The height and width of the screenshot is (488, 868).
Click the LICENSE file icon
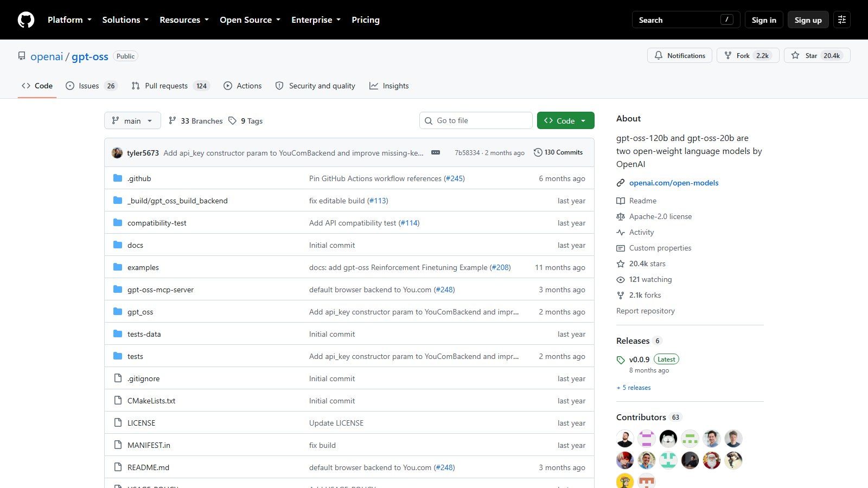[x=118, y=422]
